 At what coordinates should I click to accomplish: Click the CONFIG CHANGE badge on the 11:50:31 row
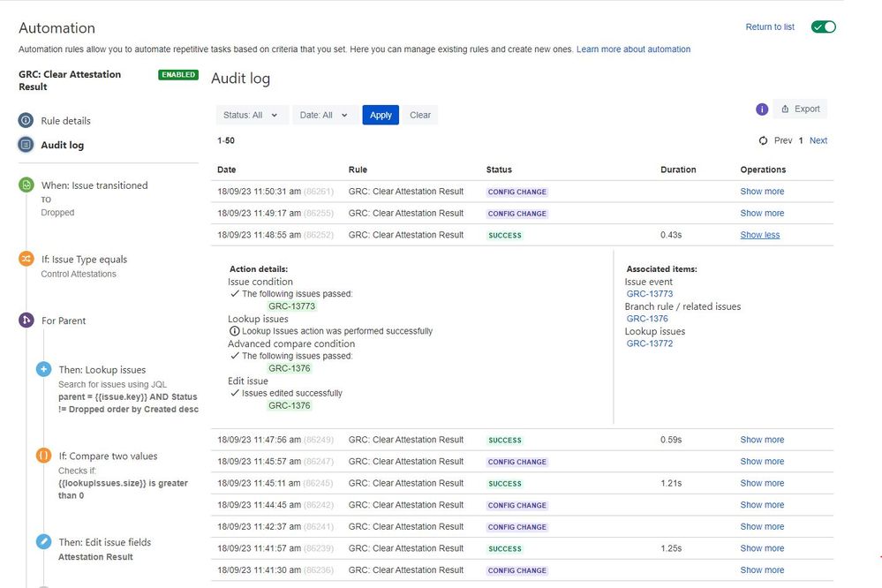[517, 192]
